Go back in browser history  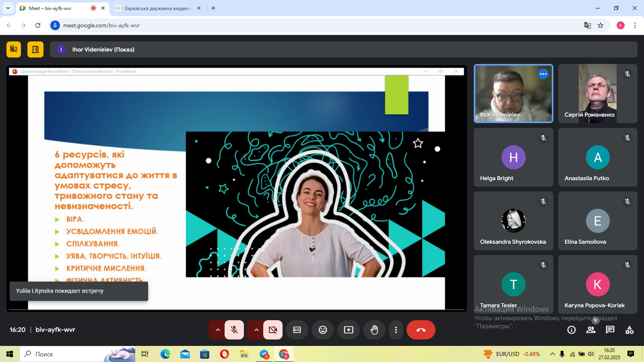(x=9, y=25)
